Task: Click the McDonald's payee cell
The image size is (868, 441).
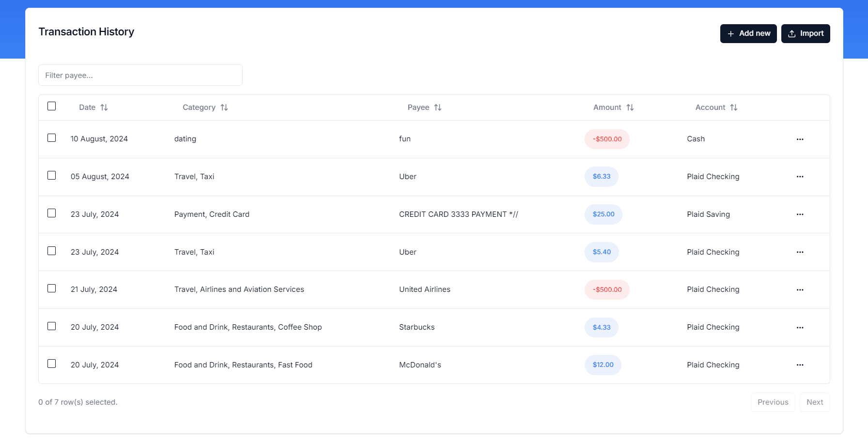Action: tap(420, 365)
